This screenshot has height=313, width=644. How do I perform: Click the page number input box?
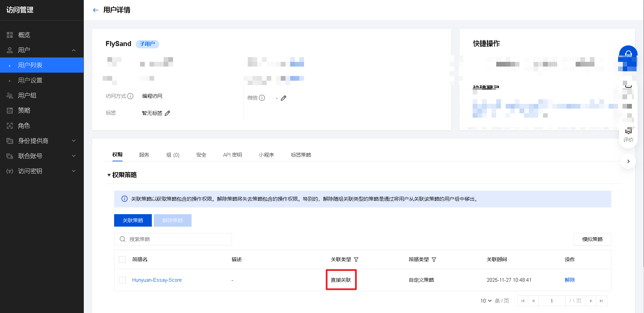pyautogui.click(x=552, y=301)
